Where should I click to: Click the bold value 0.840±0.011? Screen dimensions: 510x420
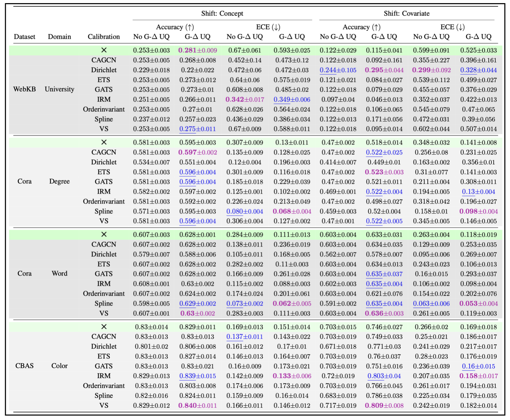point(198,405)
